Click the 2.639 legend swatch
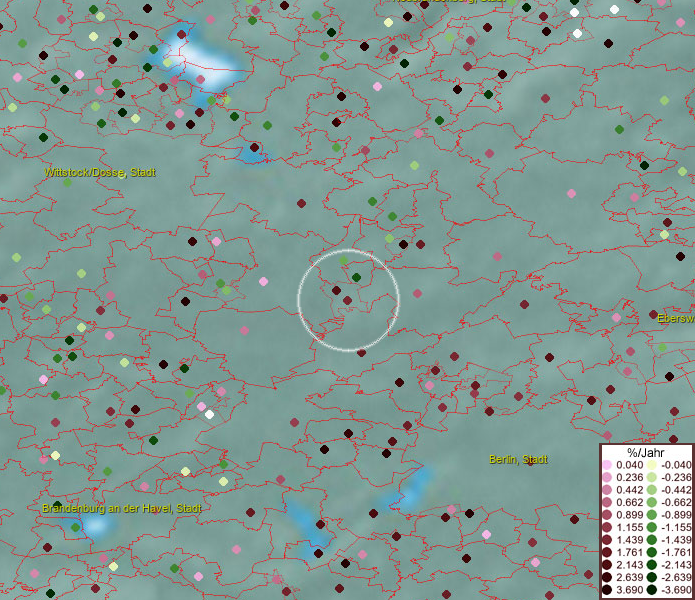 point(607,577)
